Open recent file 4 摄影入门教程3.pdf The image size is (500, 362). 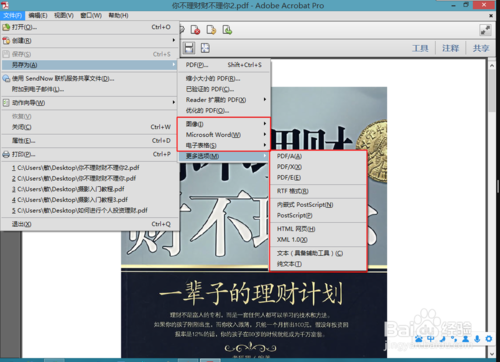pyautogui.click(x=89, y=200)
